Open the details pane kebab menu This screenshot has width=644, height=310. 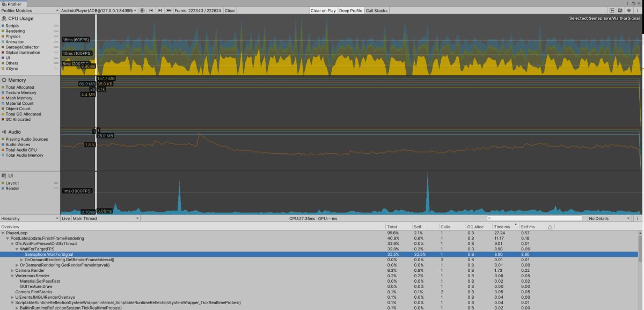point(638,219)
